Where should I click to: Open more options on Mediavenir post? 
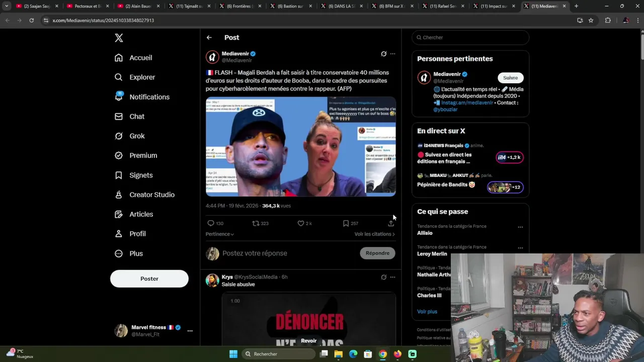pos(393,54)
